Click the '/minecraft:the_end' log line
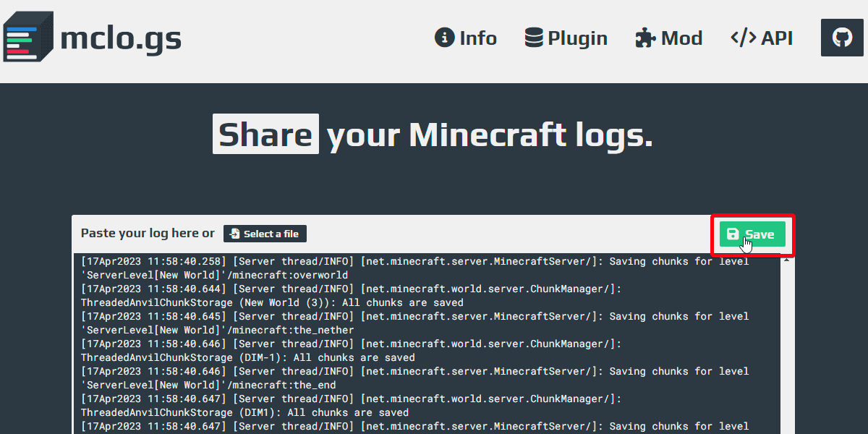Image resolution: width=868 pixels, height=434 pixels. click(208, 385)
